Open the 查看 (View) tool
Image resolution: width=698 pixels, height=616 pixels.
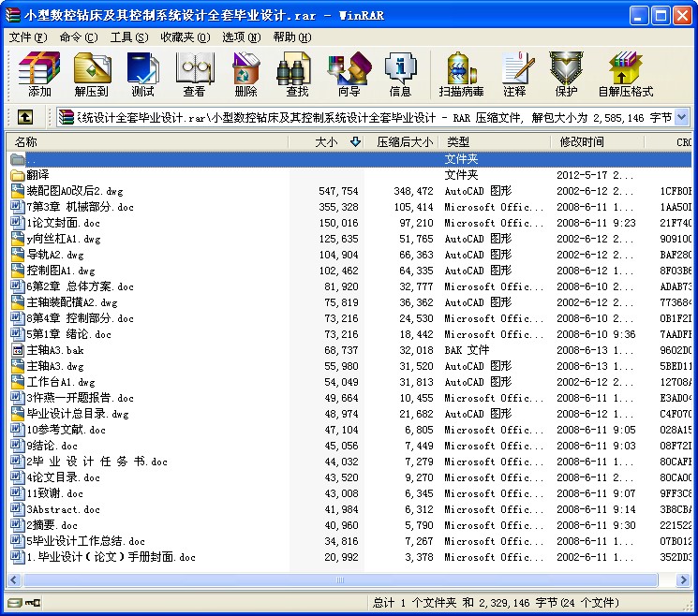tap(194, 74)
